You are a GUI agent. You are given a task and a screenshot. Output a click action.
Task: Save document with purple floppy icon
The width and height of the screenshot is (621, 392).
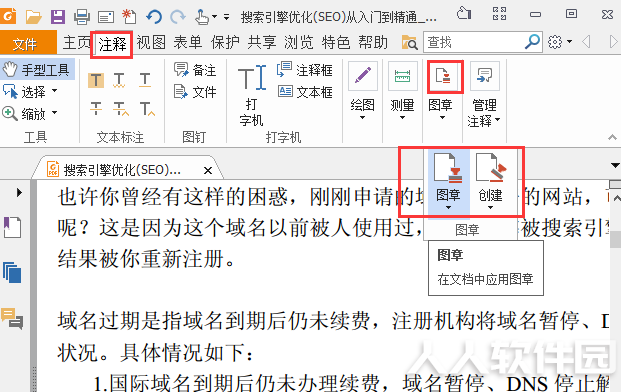point(58,17)
